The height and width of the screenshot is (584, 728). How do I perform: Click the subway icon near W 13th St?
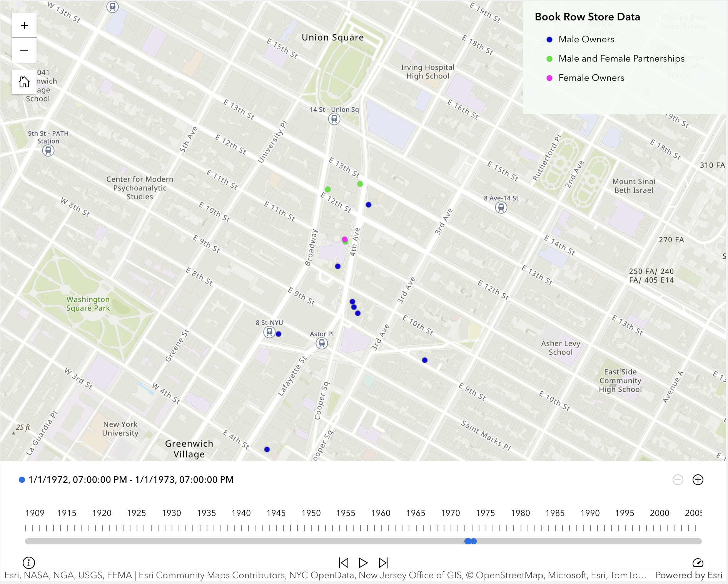click(112, 7)
